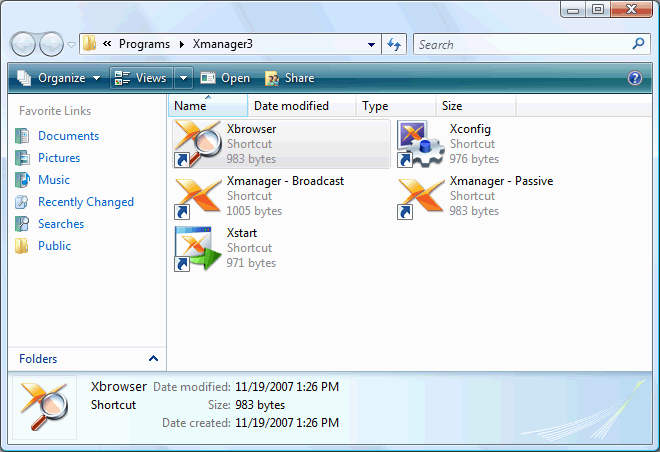Open the Music favorite link
The width and height of the screenshot is (660, 452).
[x=54, y=180]
